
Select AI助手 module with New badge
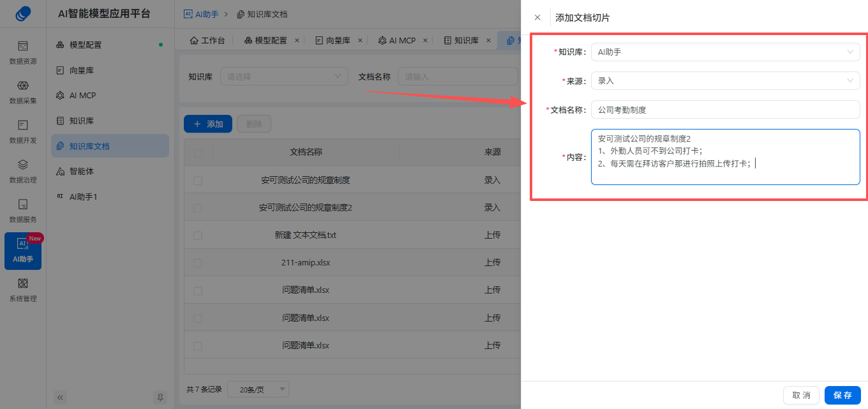(23, 251)
